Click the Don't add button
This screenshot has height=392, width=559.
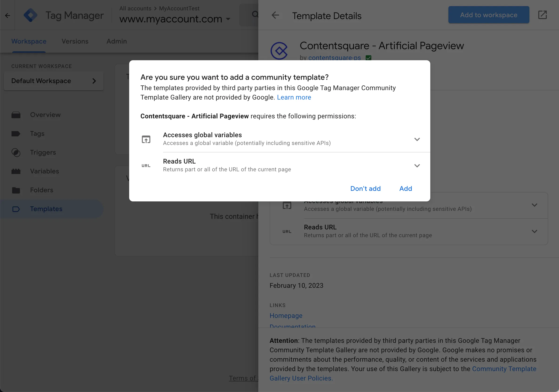(x=365, y=188)
